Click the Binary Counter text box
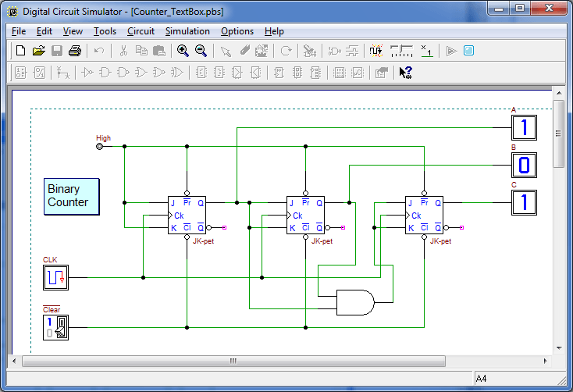 [71, 196]
